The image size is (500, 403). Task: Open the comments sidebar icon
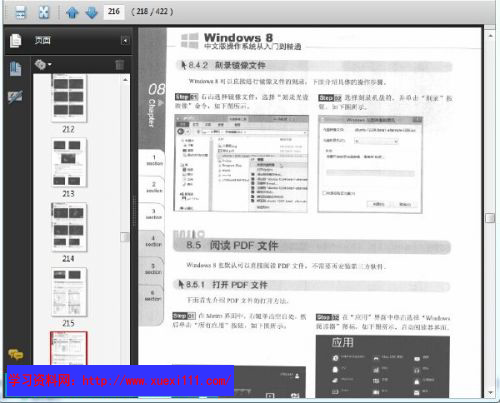(16, 354)
